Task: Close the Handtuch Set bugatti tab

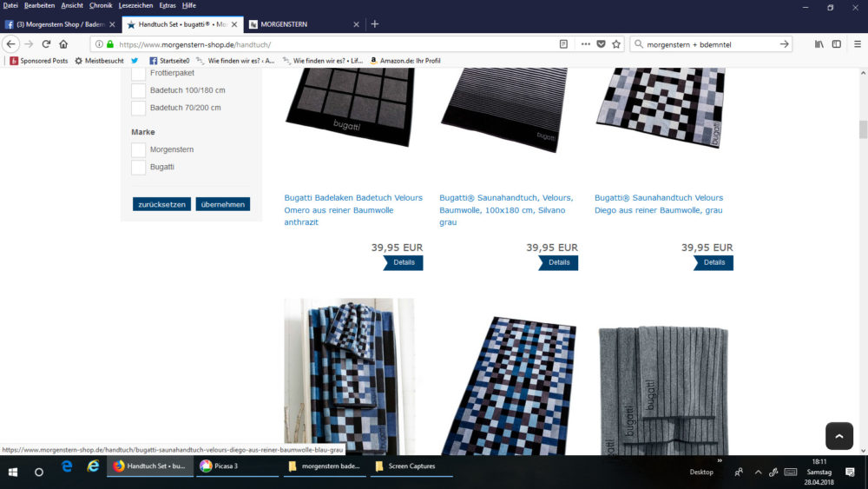Action: point(234,24)
